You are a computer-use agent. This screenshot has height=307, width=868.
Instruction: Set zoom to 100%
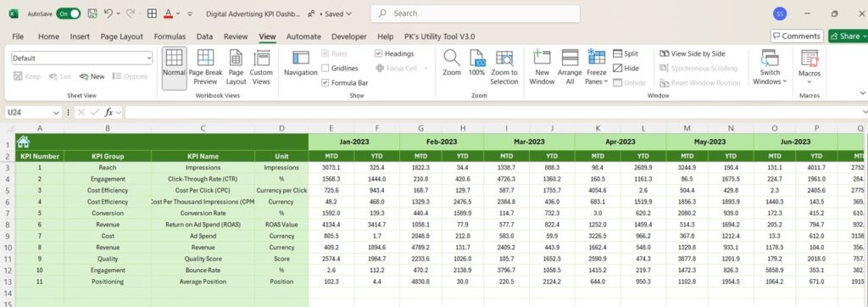476,64
